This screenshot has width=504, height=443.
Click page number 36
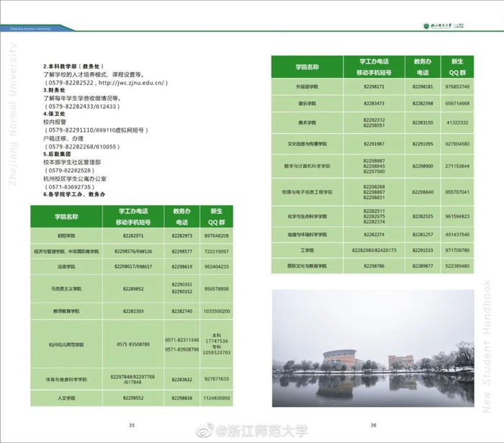point(373,425)
